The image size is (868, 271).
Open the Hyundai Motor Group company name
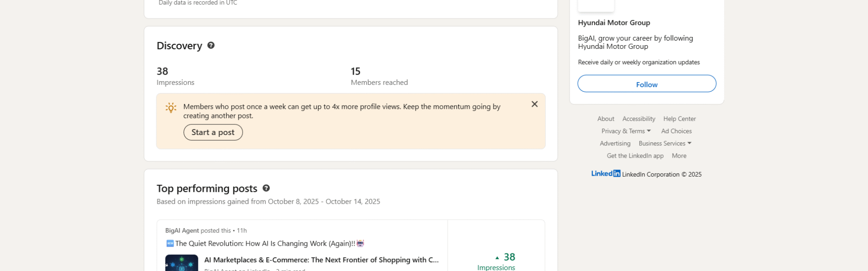pos(614,23)
